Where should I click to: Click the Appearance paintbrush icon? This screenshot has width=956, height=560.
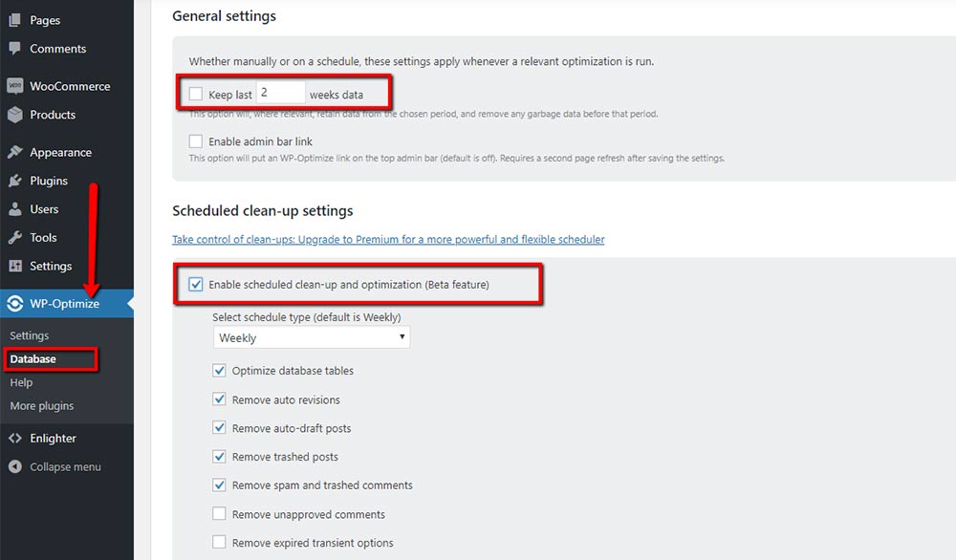(x=14, y=152)
